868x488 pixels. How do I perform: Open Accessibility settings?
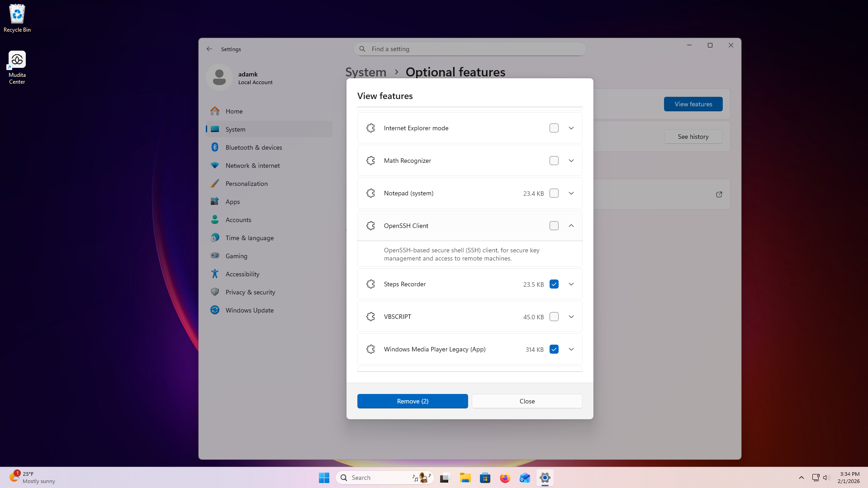(269, 274)
